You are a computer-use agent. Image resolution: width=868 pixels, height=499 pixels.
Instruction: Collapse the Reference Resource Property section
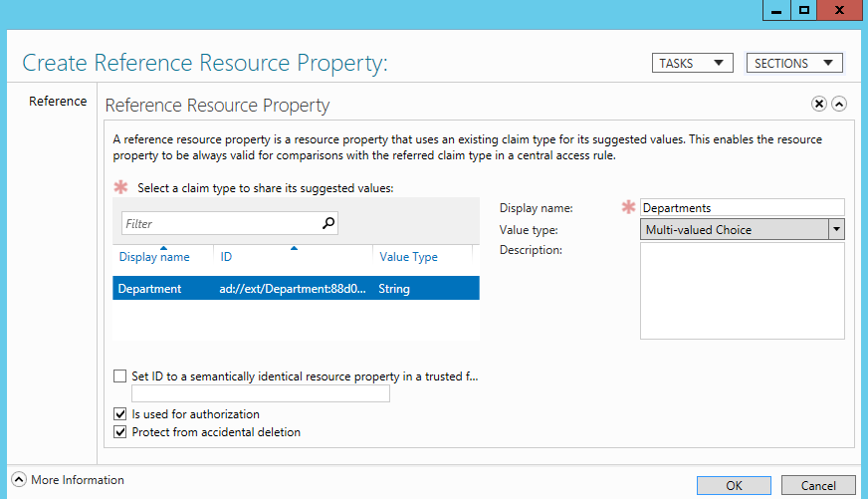839,104
